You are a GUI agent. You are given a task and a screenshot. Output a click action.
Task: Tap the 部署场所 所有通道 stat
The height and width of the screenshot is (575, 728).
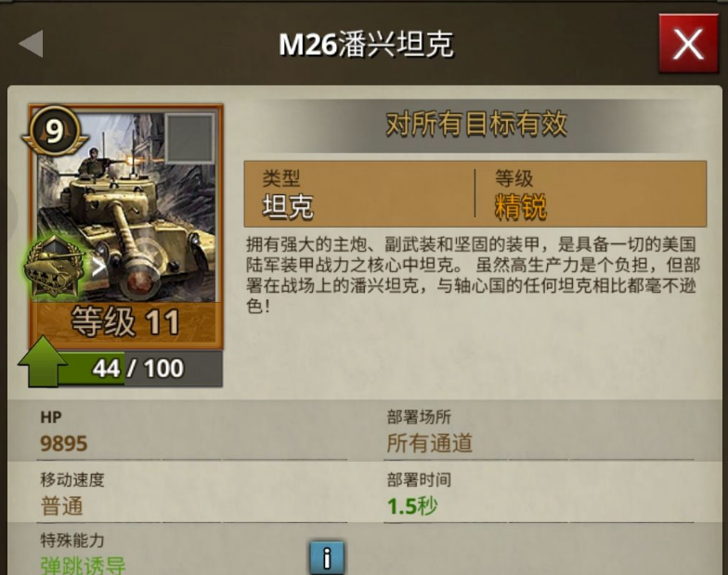(539, 431)
